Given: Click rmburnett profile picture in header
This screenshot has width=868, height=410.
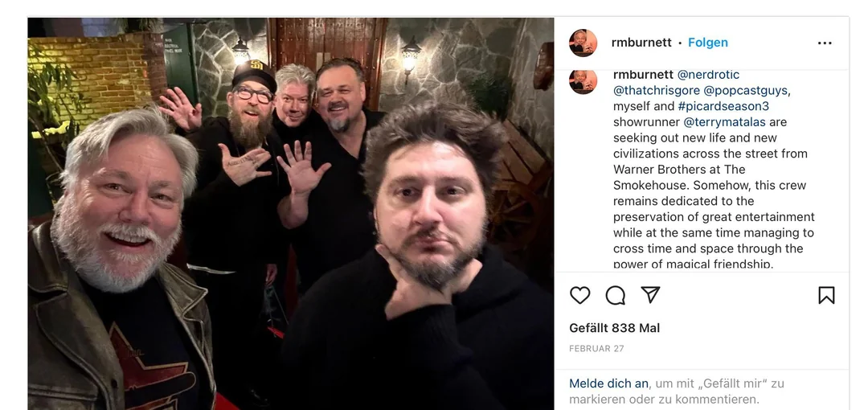Looking at the screenshot, I should click(x=583, y=43).
